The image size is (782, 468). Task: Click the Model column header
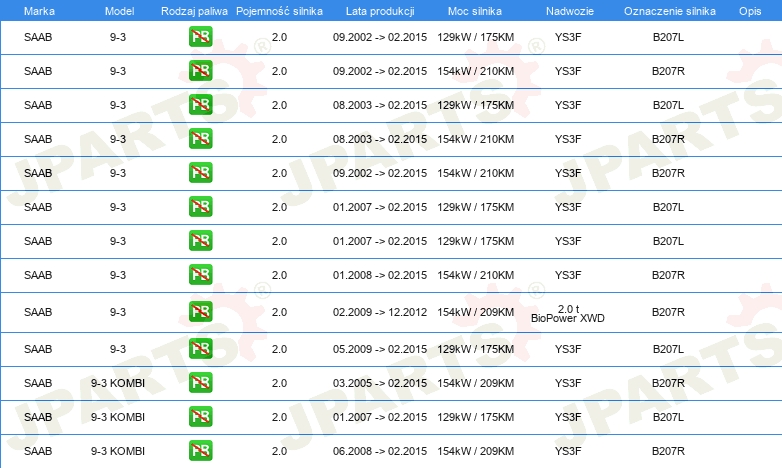119,11
